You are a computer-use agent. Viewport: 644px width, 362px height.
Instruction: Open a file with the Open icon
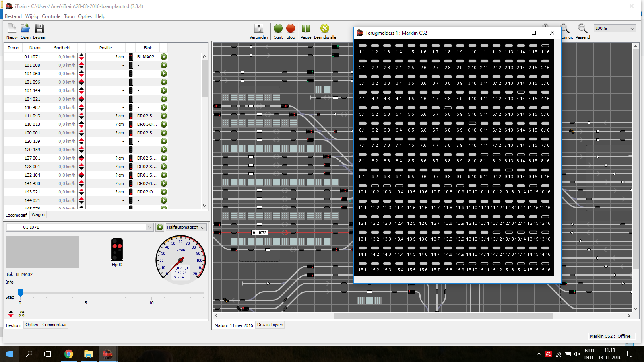pyautogui.click(x=25, y=28)
